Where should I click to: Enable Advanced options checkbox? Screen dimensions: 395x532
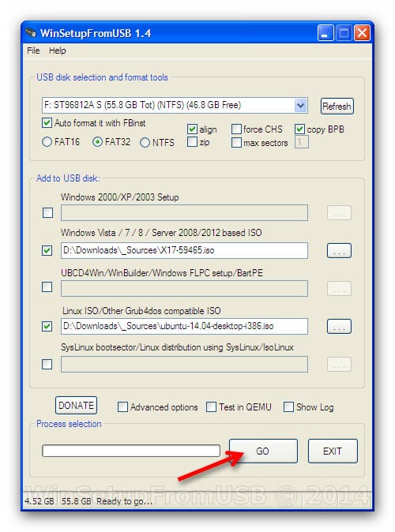[122, 406]
